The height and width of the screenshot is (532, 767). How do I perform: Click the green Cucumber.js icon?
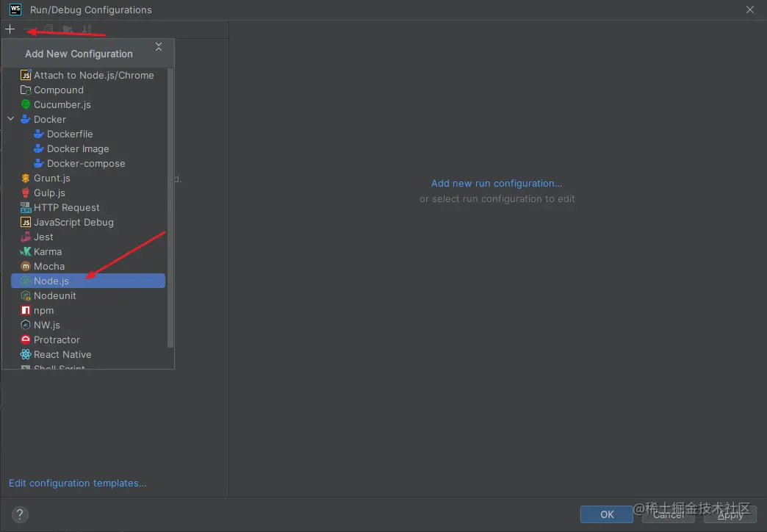tap(26, 105)
